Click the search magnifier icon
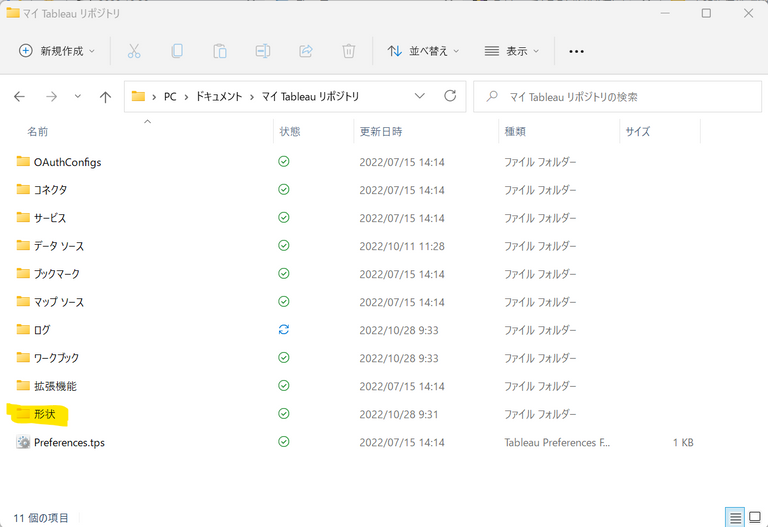768x527 pixels. pos(492,96)
